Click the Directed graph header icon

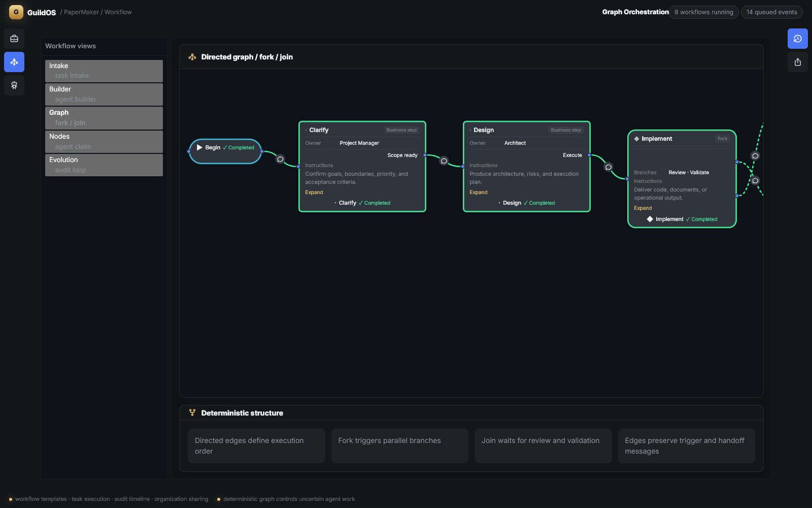(192, 57)
